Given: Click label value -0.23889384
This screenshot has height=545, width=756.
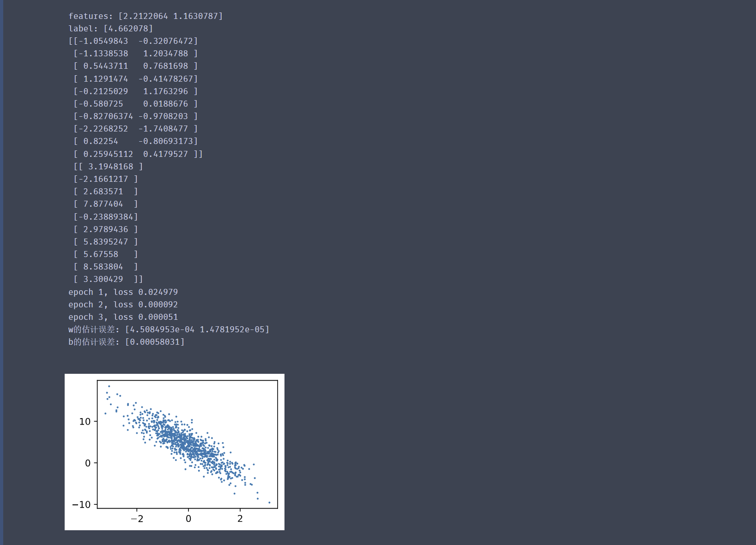Looking at the screenshot, I should [106, 217].
